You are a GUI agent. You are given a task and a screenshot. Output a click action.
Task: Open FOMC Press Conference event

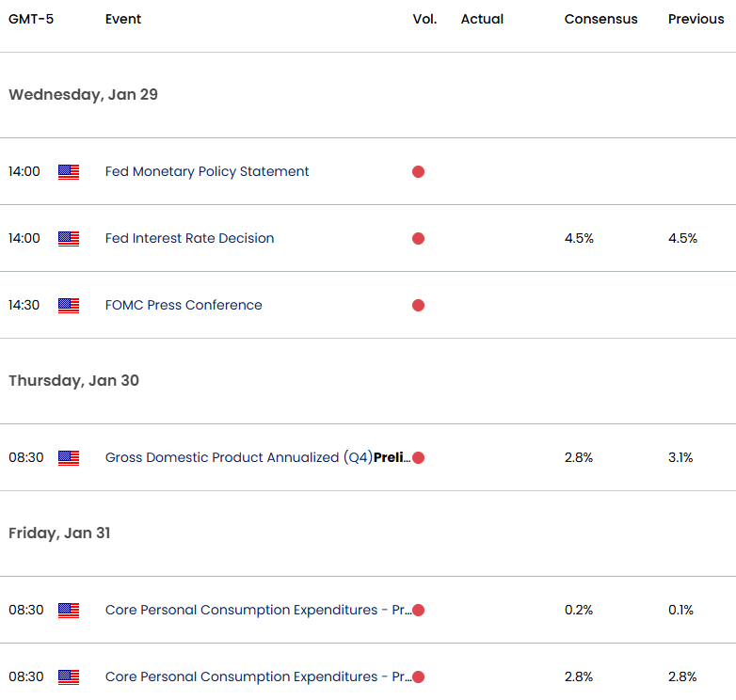[x=184, y=305]
